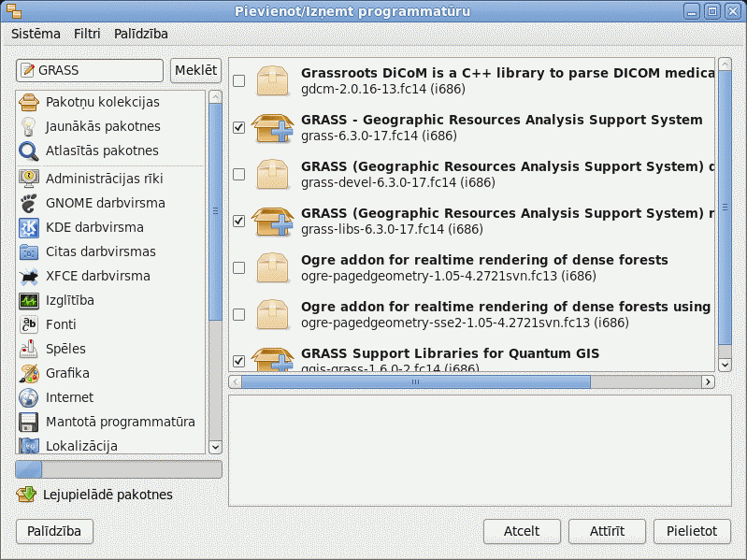The width and height of the screenshot is (747, 560).
Task: Click the XFCE darbvirsma mouse icon
Action: [x=29, y=276]
